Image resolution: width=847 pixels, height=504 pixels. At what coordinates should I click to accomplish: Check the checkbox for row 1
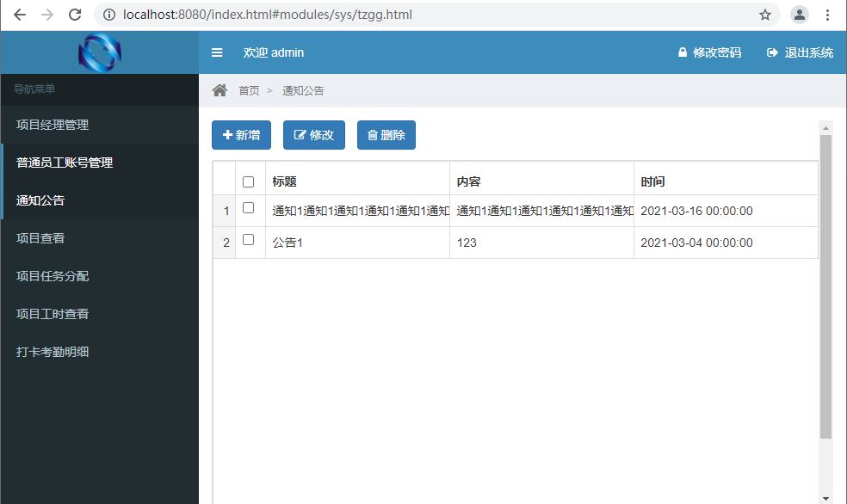[249, 208]
